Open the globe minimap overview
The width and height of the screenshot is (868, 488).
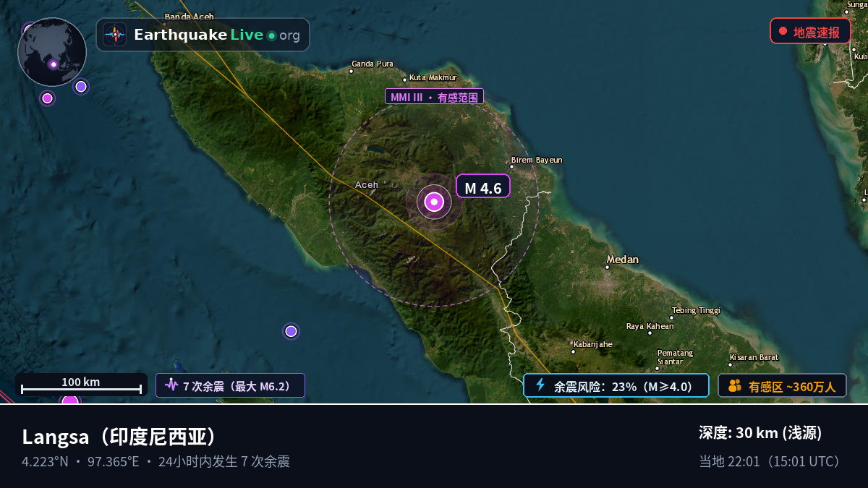pos(52,52)
